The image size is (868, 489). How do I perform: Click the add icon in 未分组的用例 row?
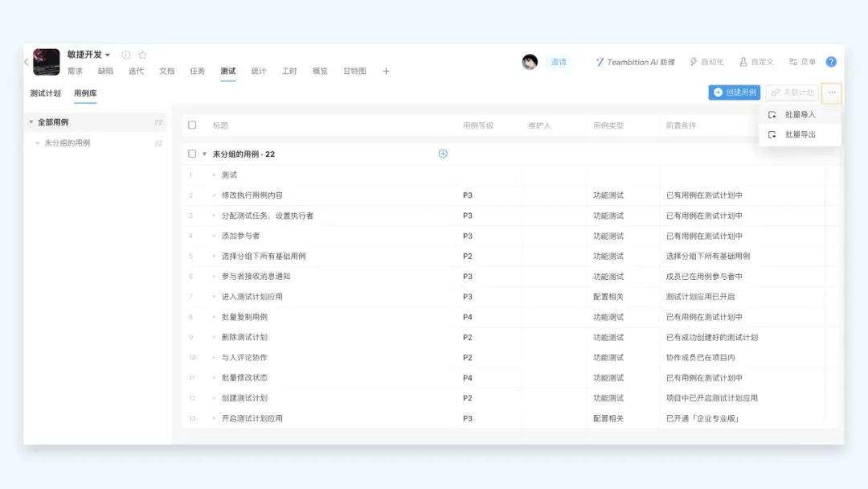click(443, 154)
